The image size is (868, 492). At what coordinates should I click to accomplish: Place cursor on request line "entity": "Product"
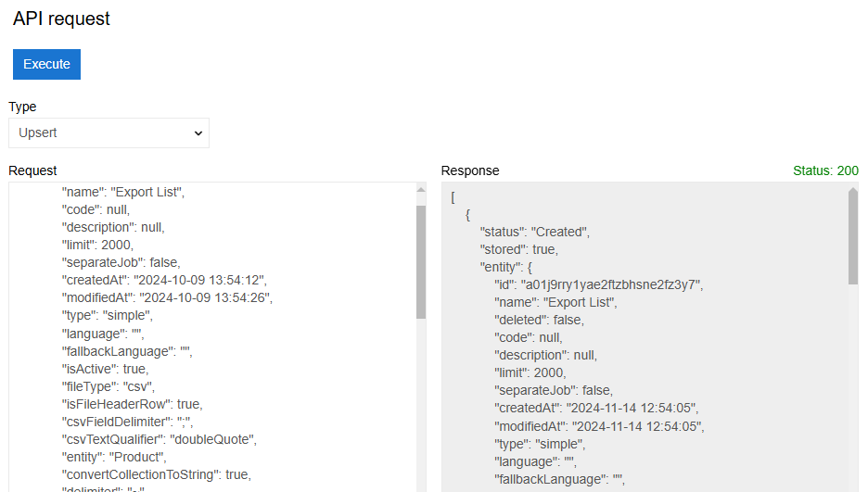click(x=114, y=457)
